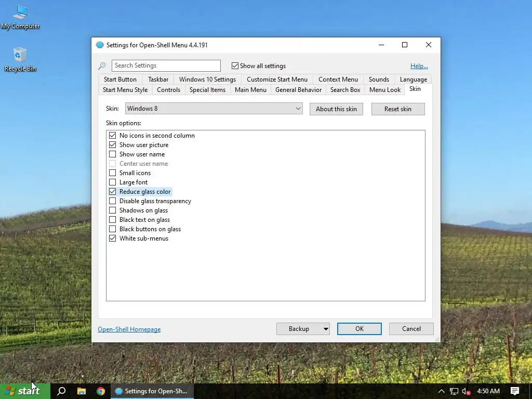
Task: Open taskbar search magnifier icon
Action: tap(61, 391)
